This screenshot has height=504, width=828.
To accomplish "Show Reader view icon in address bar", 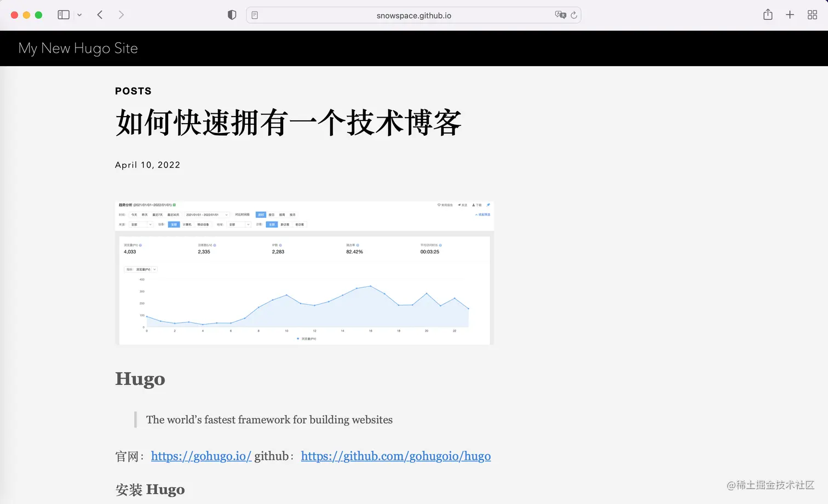I will pyautogui.click(x=255, y=15).
